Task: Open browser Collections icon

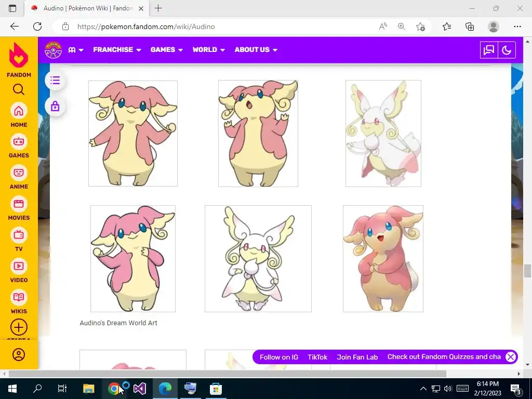Action: pyautogui.click(x=470, y=26)
